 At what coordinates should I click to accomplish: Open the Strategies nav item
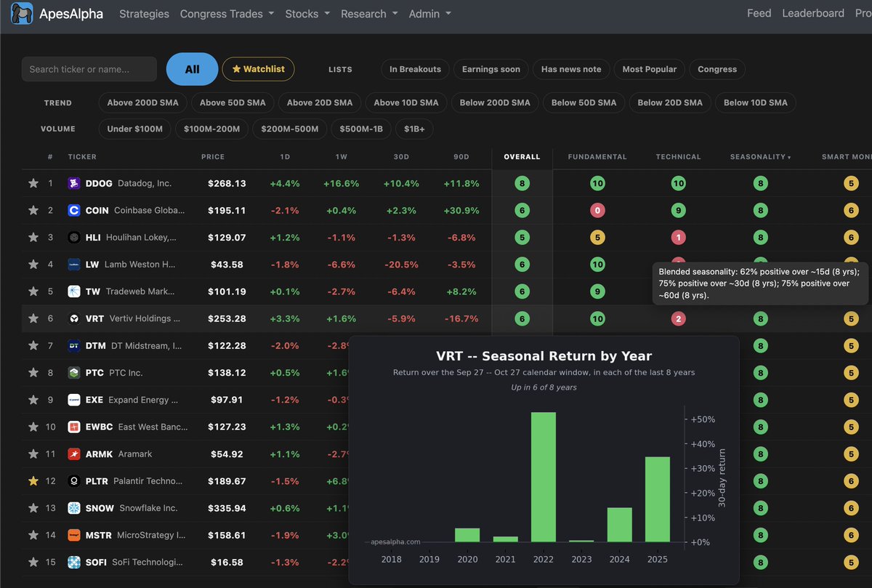pyautogui.click(x=144, y=14)
